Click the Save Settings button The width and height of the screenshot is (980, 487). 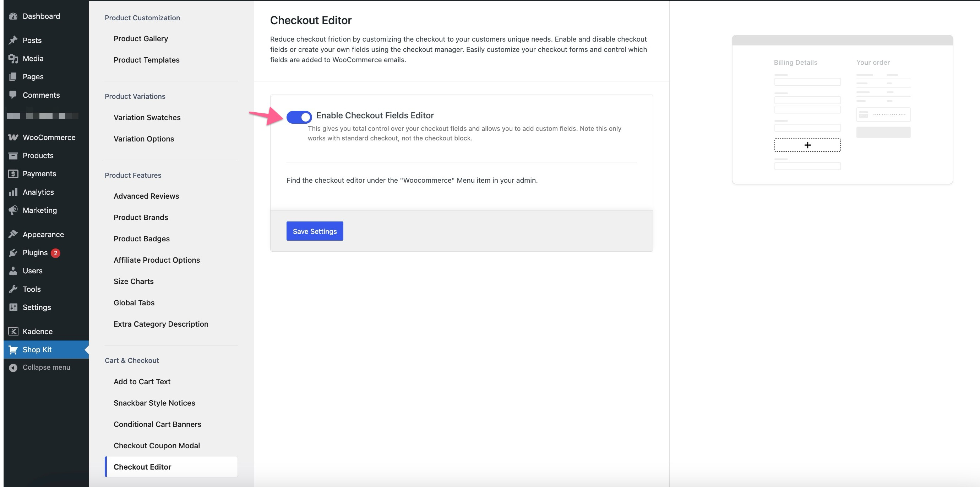(x=315, y=231)
